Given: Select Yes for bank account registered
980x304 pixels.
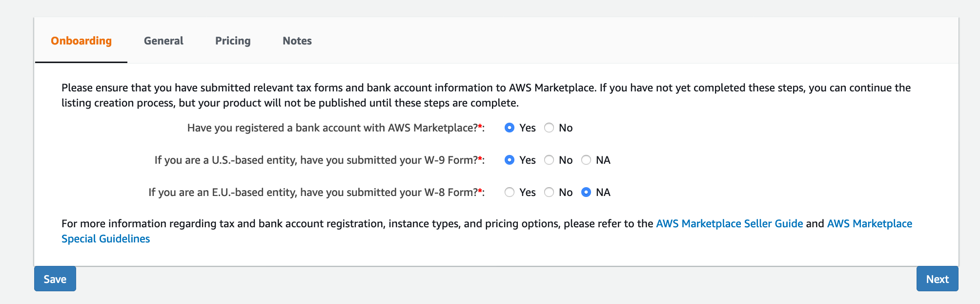Looking at the screenshot, I should (510, 128).
